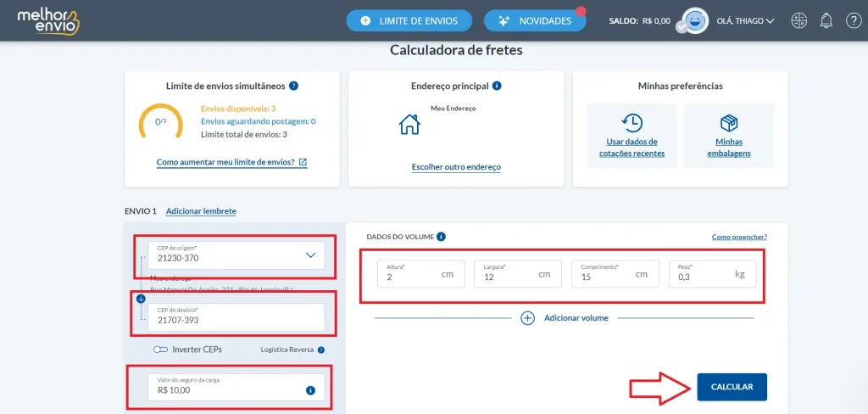This screenshot has height=414, width=868.
Task: Click the info icon in seguro field
Action: point(310,390)
